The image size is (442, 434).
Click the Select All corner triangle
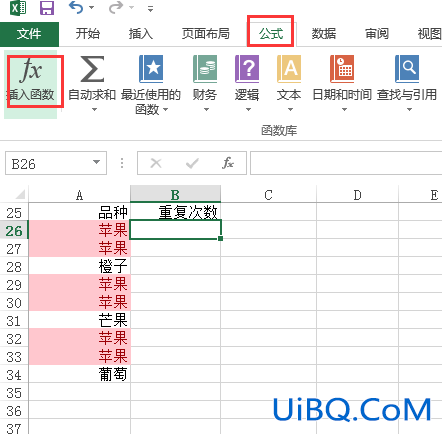coord(19,194)
